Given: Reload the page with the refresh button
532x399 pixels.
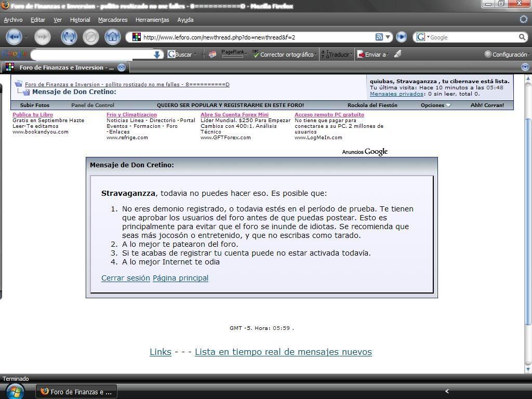Looking at the screenshot, I should [x=69, y=37].
